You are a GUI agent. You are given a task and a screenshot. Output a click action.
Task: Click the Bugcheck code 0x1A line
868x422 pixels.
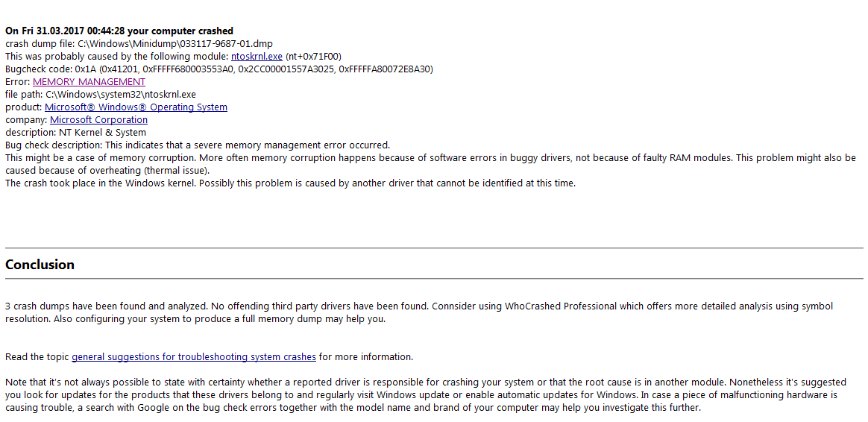(218, 69)
